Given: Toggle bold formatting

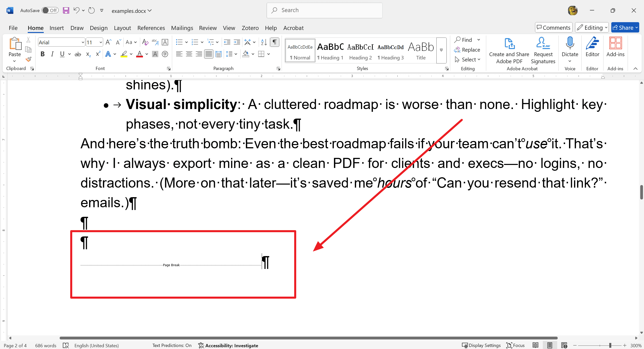Looking at the screenshot, I should [x=43, y=54].
